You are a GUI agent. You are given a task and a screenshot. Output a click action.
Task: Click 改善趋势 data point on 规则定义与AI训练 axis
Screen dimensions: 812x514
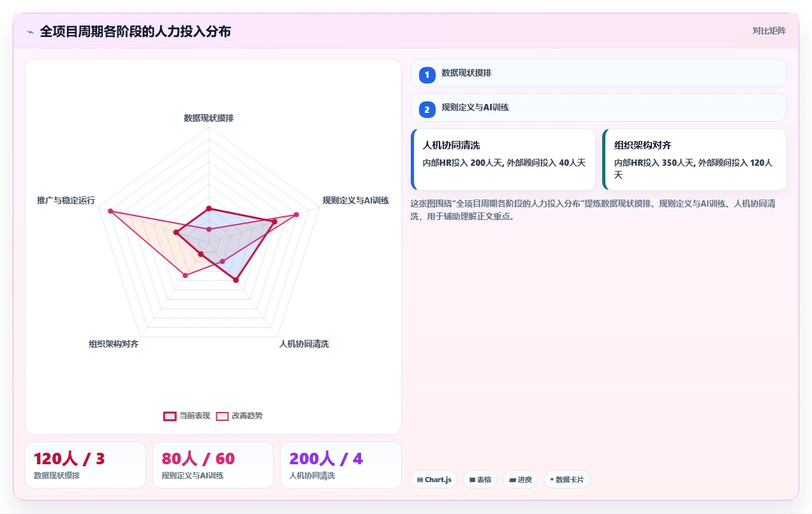click(x=297, y=214)
